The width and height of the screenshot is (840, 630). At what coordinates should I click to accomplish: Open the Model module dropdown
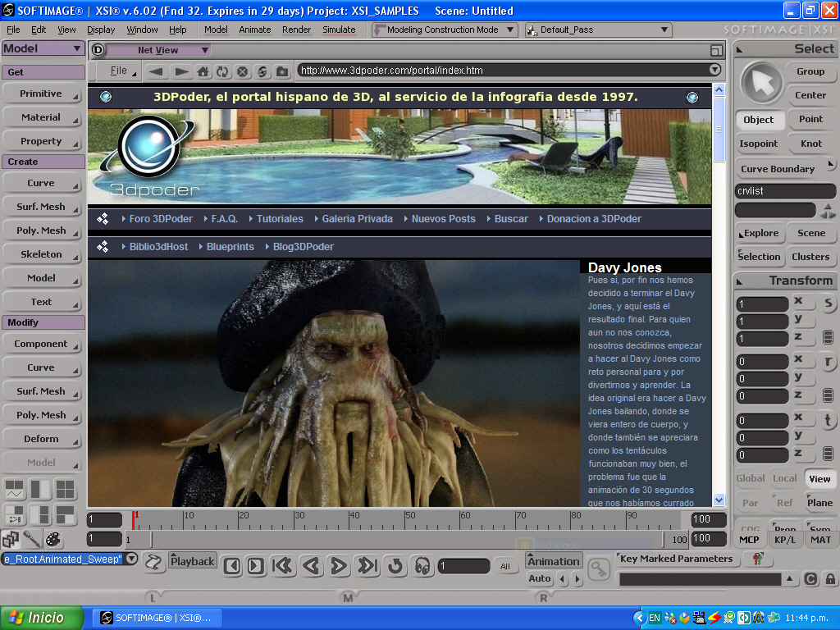(43, 48)
